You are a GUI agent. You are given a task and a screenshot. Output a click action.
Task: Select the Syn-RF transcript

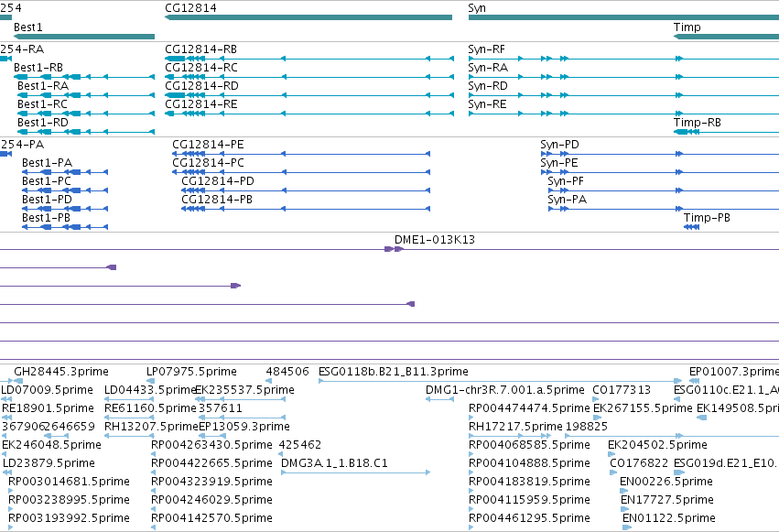click(x=623, y=59)
